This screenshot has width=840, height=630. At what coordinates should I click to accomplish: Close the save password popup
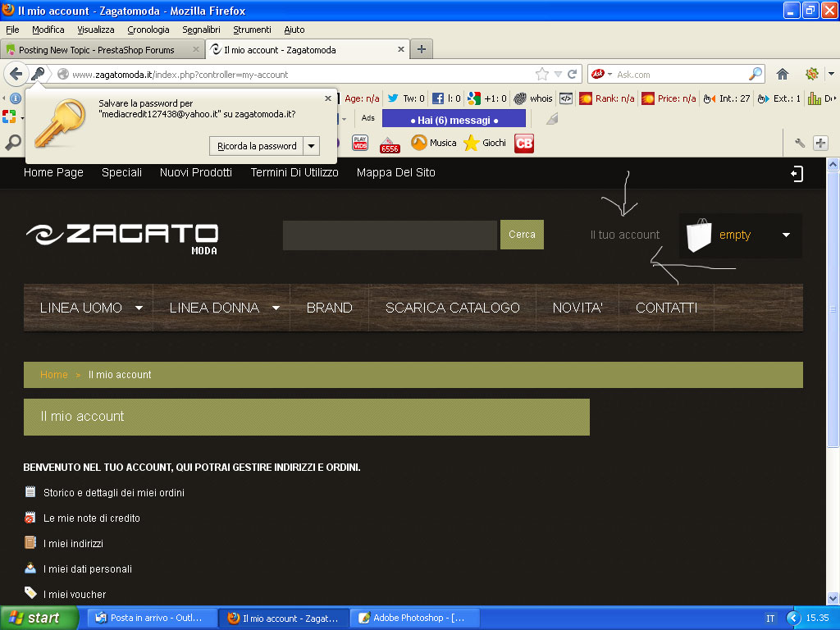(x=328, y=98)
